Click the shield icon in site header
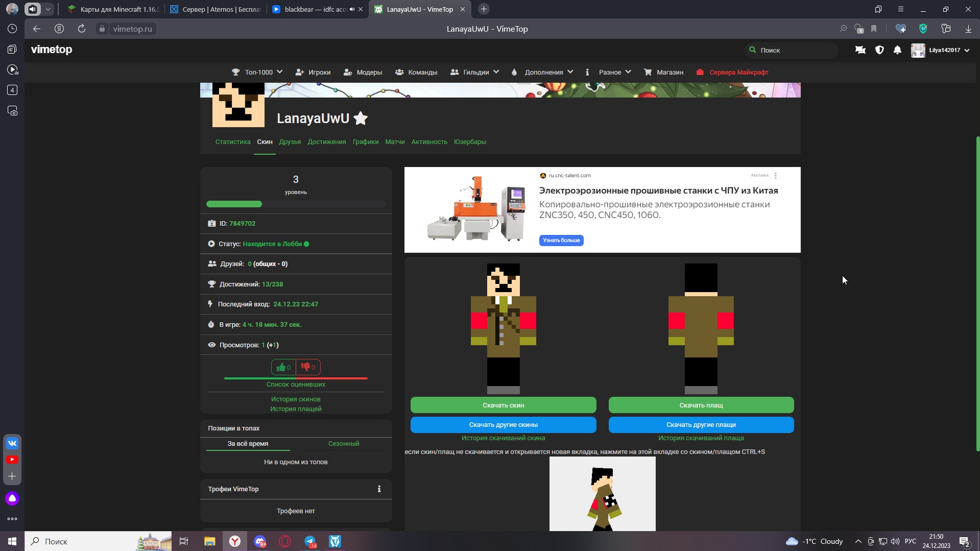The image size is (980, 551). coord(879,50)
